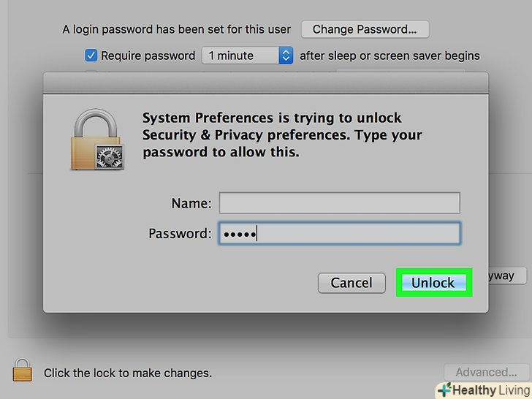Click the "A login password has been set" text

[x=176, y=30]
